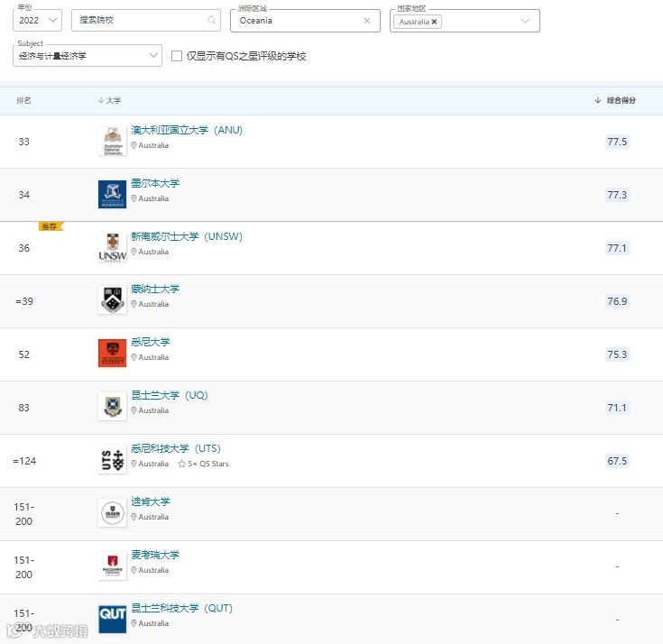Click the school search input field
663x644 pixels.
[146, 21]
